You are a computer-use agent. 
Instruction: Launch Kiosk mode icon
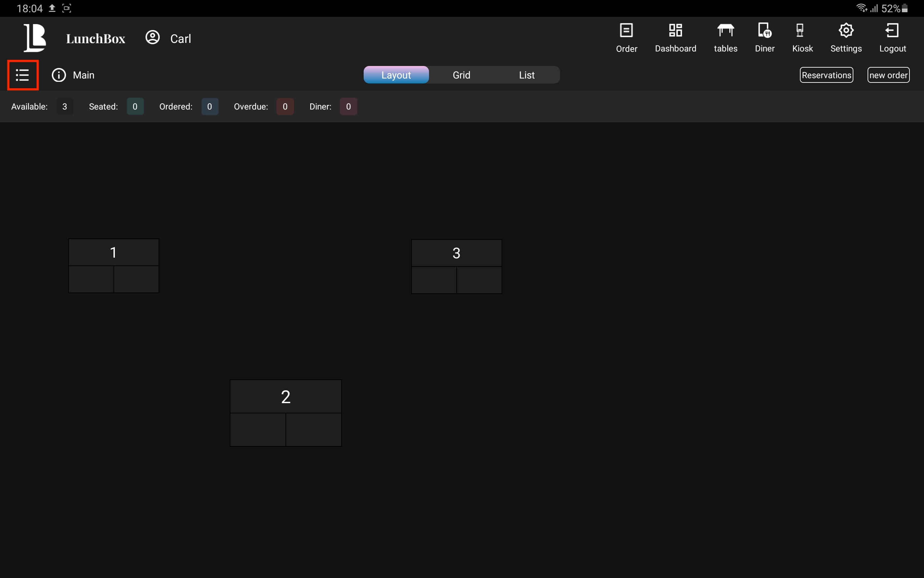click(x=800, y=31)
